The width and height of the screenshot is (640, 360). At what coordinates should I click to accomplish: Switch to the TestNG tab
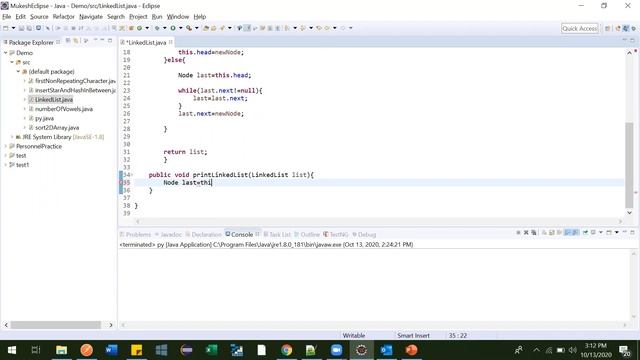pos(336,234)
